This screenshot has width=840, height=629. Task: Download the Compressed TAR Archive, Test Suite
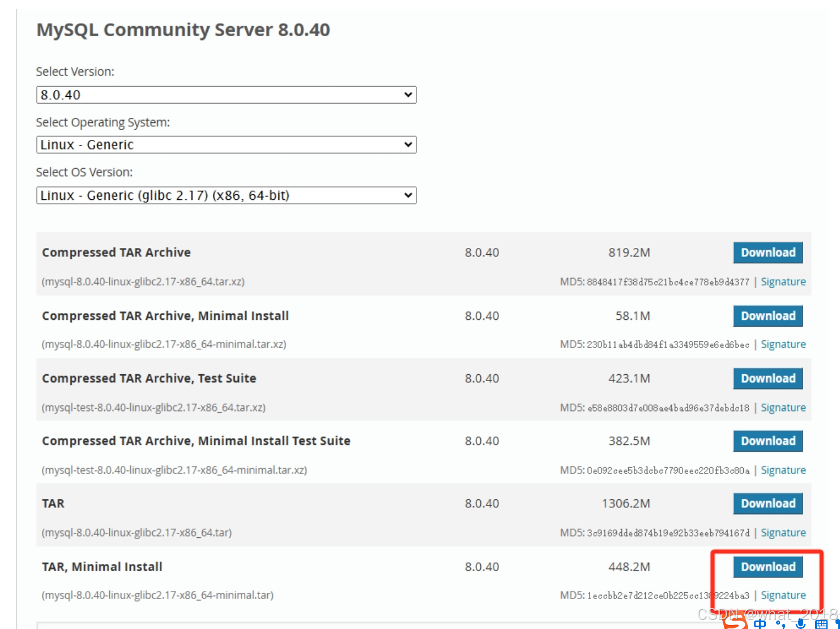pos(767,378)
